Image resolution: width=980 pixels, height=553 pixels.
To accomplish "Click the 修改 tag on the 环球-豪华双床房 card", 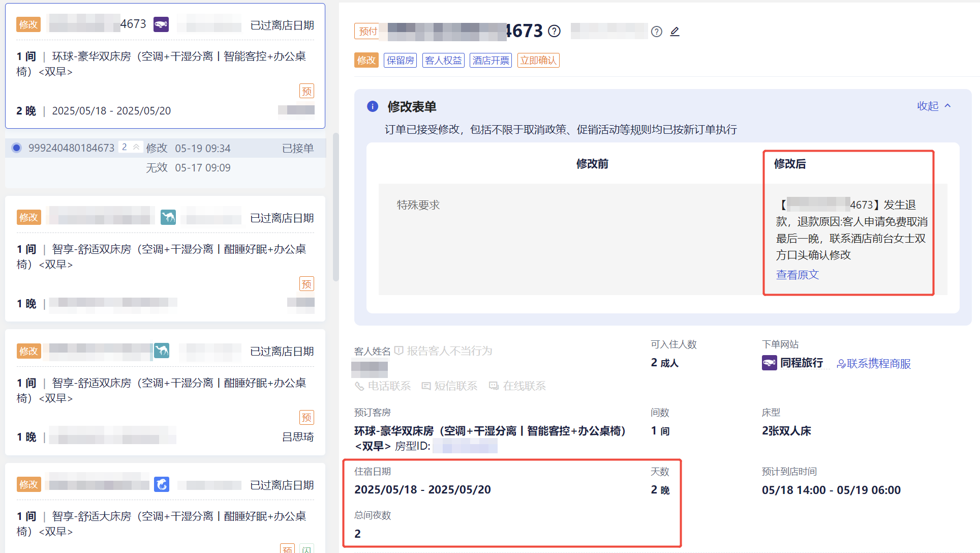I will click(28, 24).
